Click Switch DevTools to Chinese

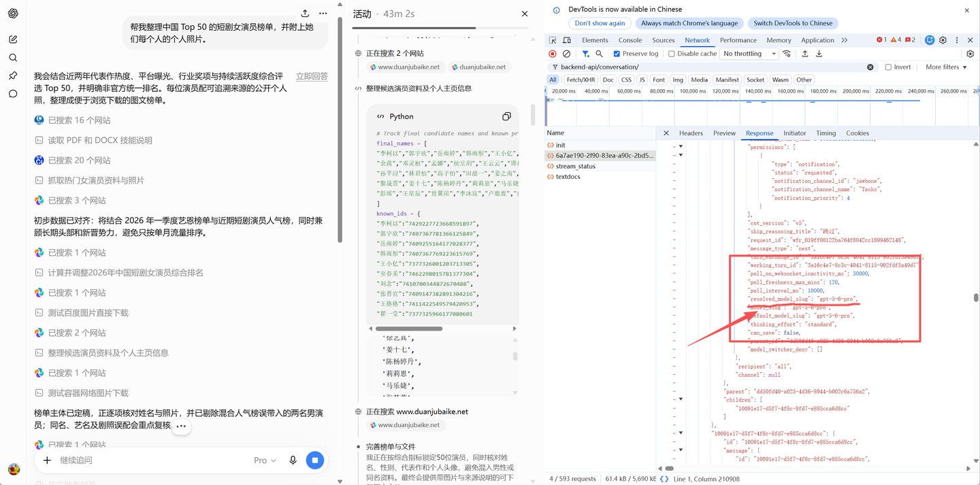pos(793,23)
